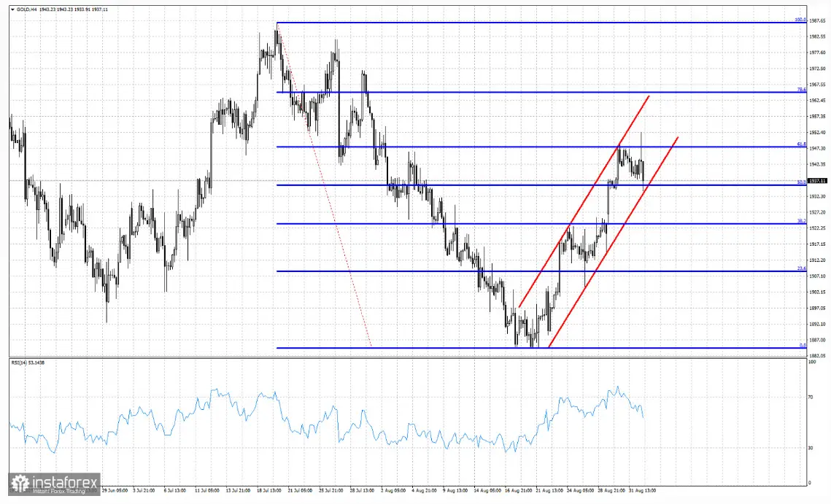Click the triangle arrow beside GOLD,H4

[12, 9]
